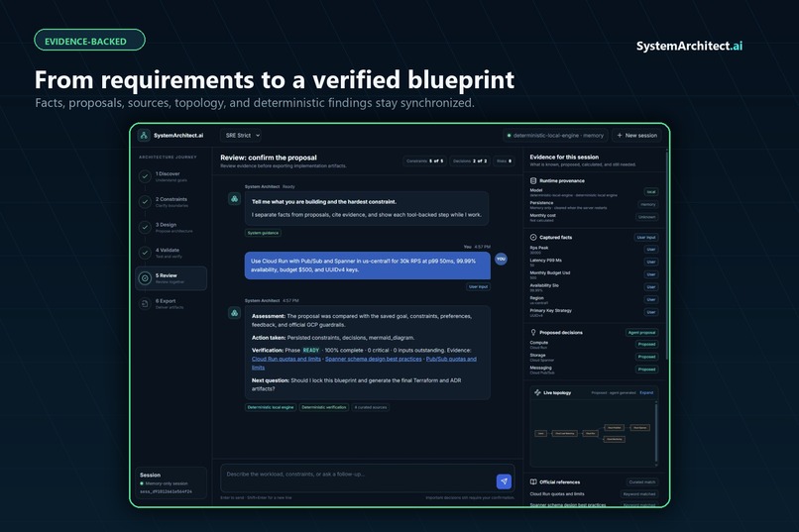Viewport: 799px width, 532px height.
Task: Click the memory badge beside Persistence
Action: tap(647, 204)
